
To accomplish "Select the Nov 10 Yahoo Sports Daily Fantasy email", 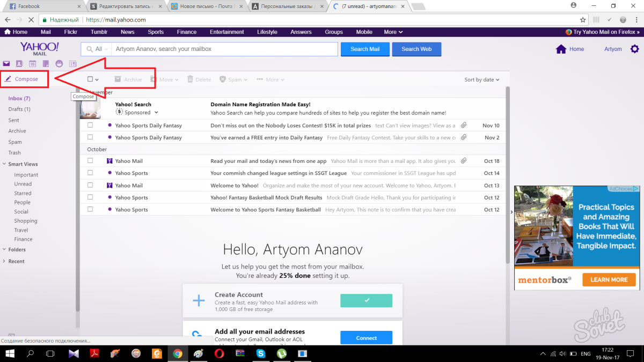I will 90,125.
